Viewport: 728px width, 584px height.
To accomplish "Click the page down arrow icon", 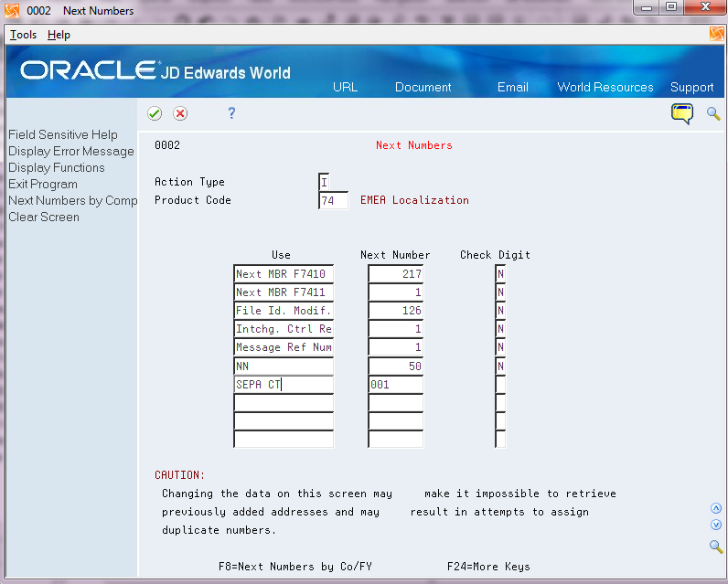I will click(x=716, y=525).
